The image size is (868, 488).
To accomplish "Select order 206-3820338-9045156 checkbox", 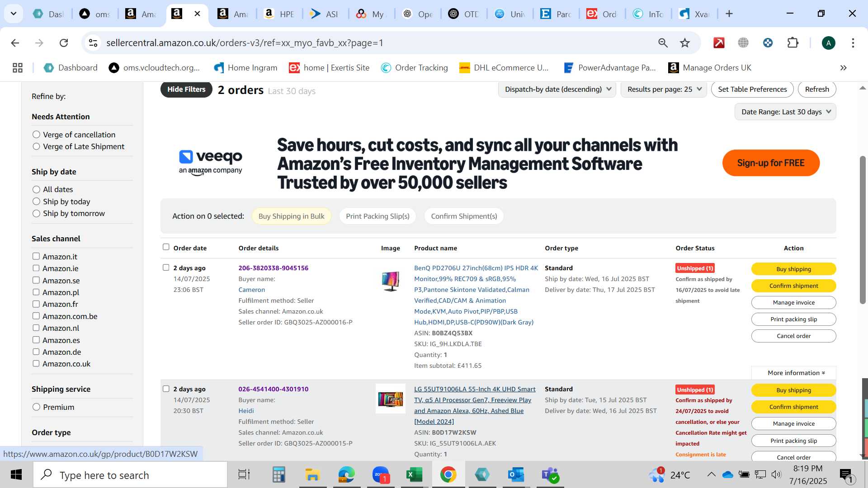I will (166, 267).
